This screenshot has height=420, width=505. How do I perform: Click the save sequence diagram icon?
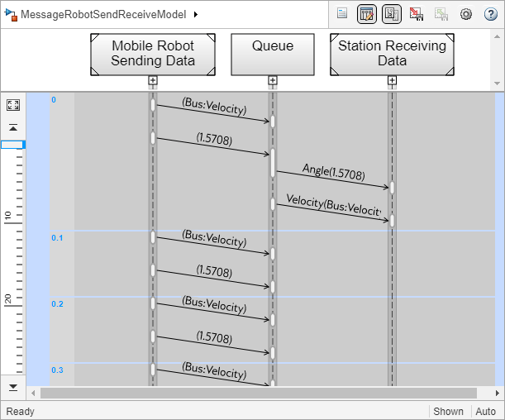pos(417,14)
